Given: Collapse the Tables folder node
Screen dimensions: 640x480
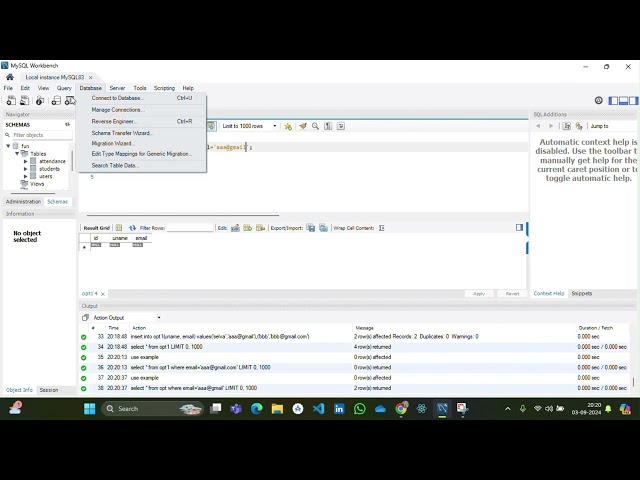Looking at the screenshot, I should (17, 153).
